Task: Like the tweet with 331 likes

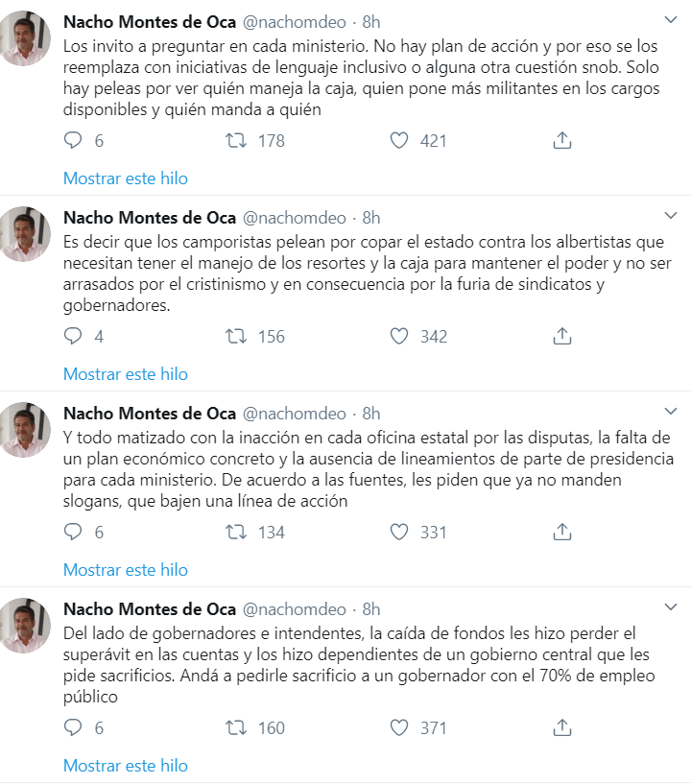Action: pyautogui.click(x=399, y=532)
